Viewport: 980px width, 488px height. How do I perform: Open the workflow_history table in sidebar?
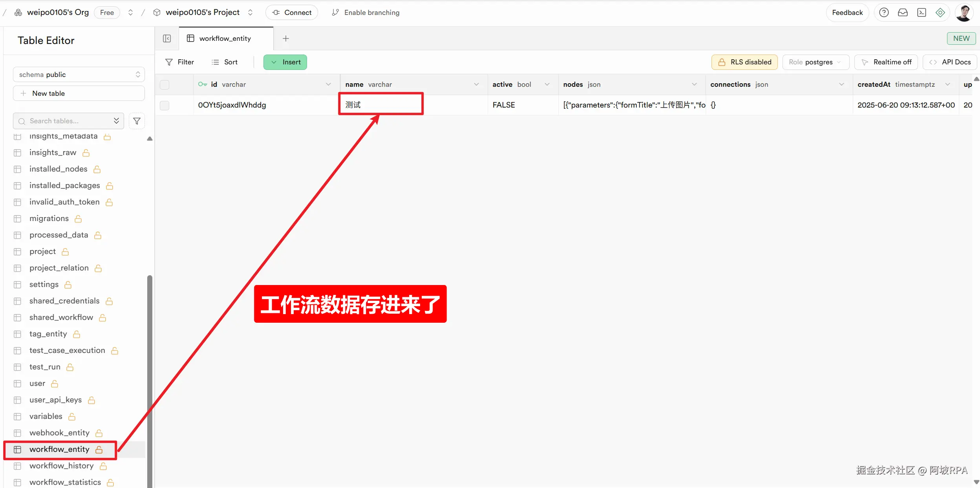(61, 466)
